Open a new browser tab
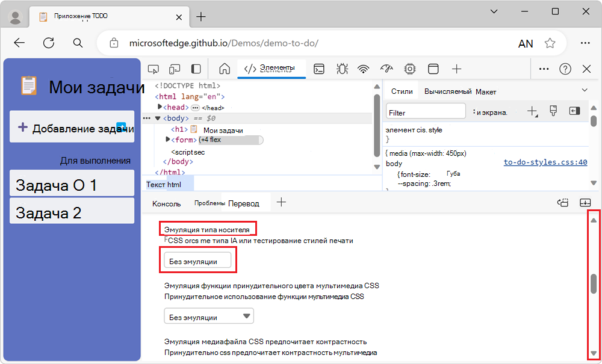The image size is (602, 364). pyautogui.click(x=201, y=16)
